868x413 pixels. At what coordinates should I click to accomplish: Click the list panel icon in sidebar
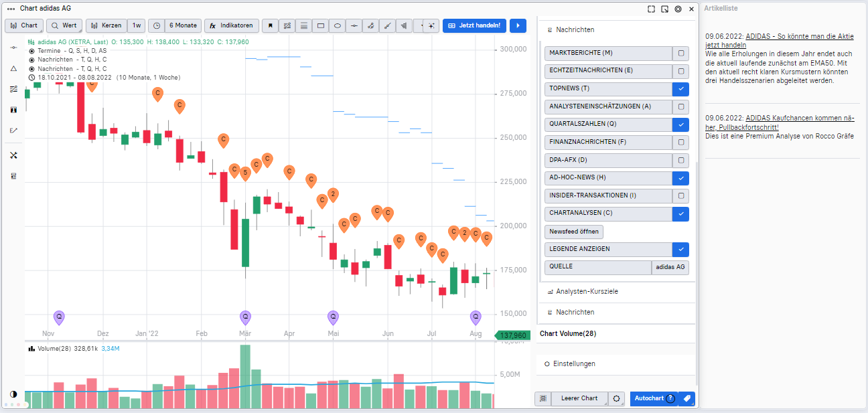click(x=13, y=176)
